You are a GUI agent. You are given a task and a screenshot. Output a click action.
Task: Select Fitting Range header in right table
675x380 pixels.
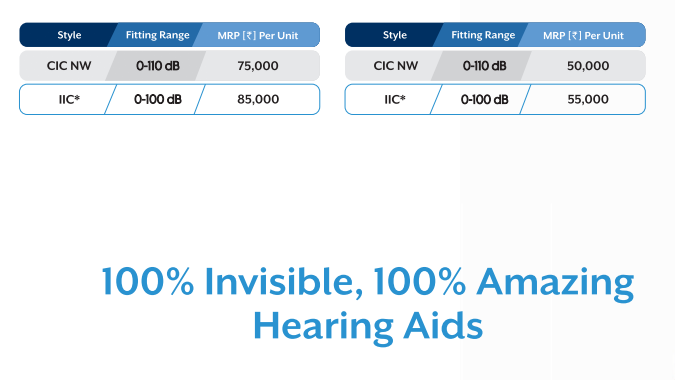[x=483, y=35]
